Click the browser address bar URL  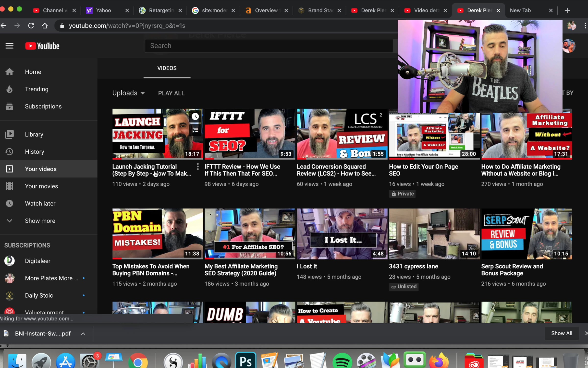[127, 26]
